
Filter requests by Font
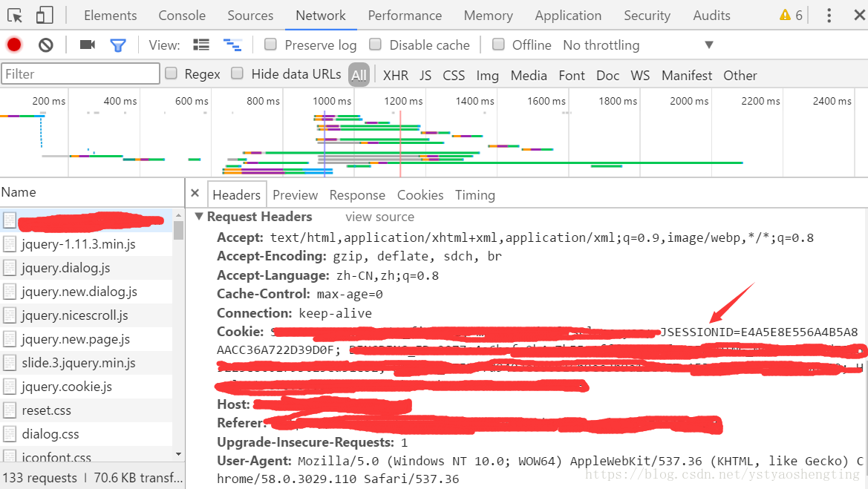pos(571,75)
